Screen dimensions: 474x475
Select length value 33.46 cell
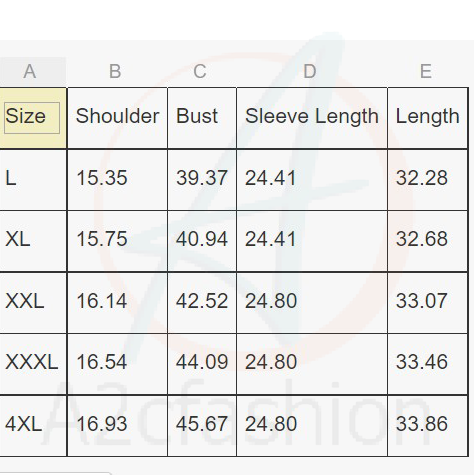pyautogui.click(x=428, y=364)
